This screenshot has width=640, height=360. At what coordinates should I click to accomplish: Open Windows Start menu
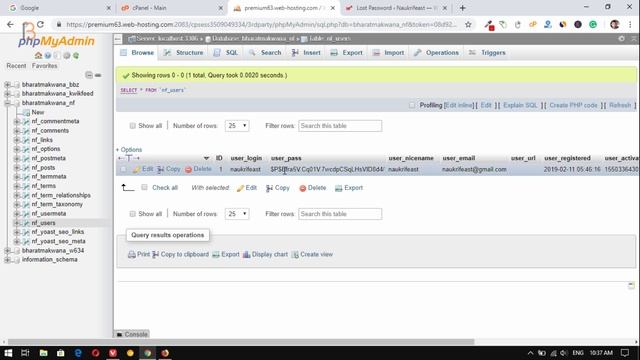click(8, 353)
